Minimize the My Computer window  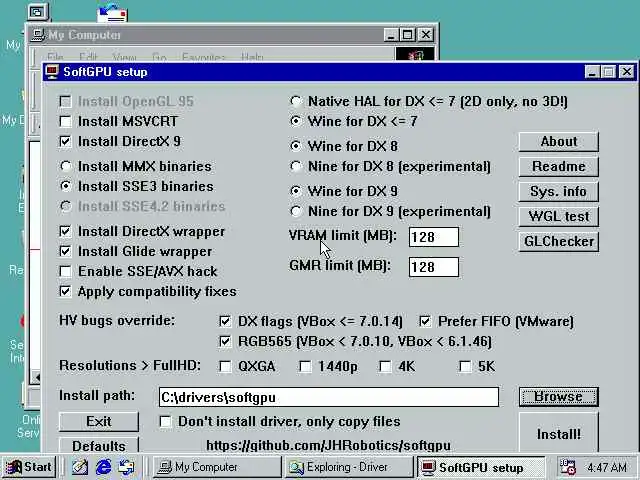(391, 35)
